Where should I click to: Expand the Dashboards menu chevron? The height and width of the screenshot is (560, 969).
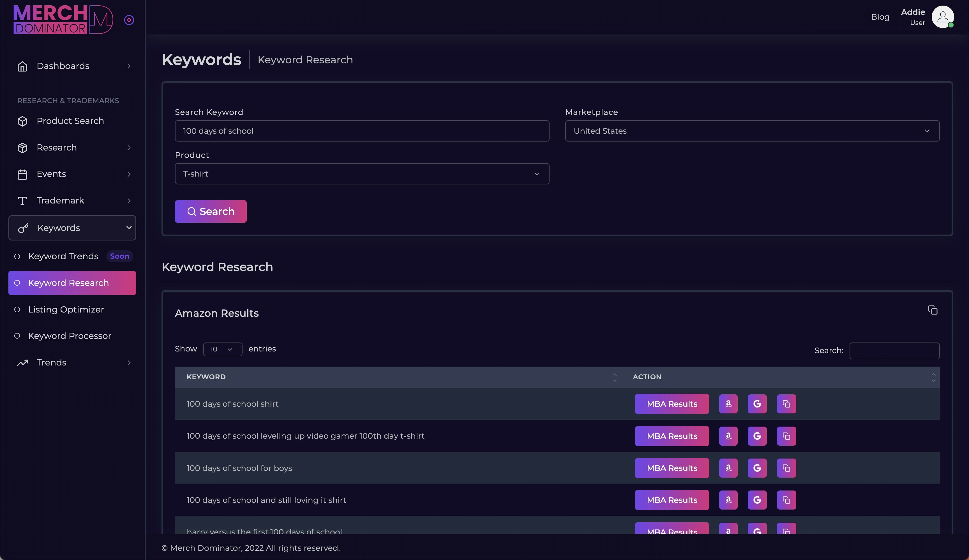pyautogui.click(x=129, y=66)
